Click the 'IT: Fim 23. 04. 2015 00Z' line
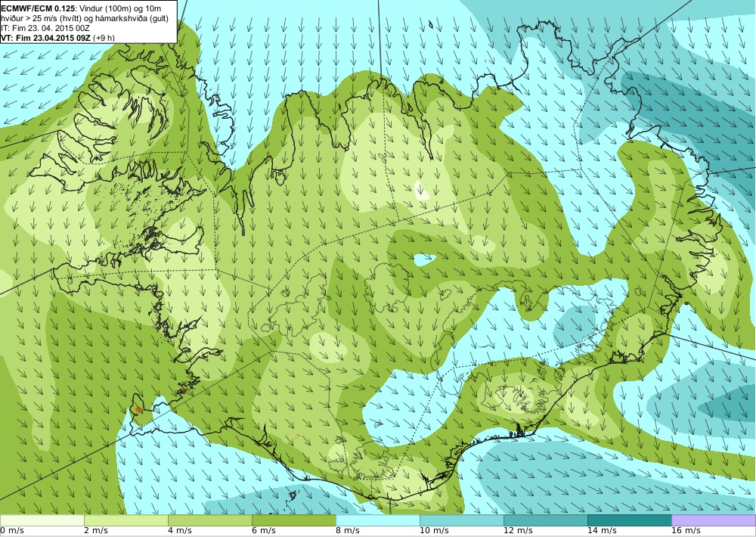This screenshot has height=537, width=756. [x=45, y=28]
